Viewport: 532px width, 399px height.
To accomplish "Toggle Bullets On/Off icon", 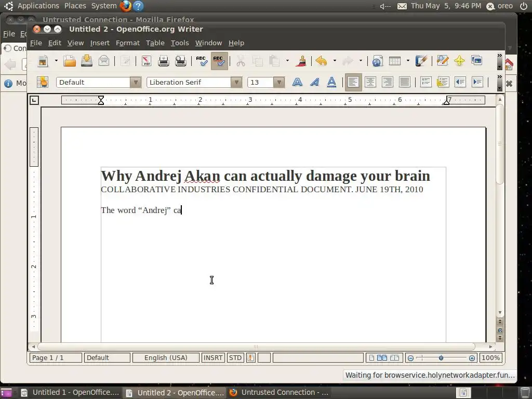I will pyautogui.click(x=443, y=82).
